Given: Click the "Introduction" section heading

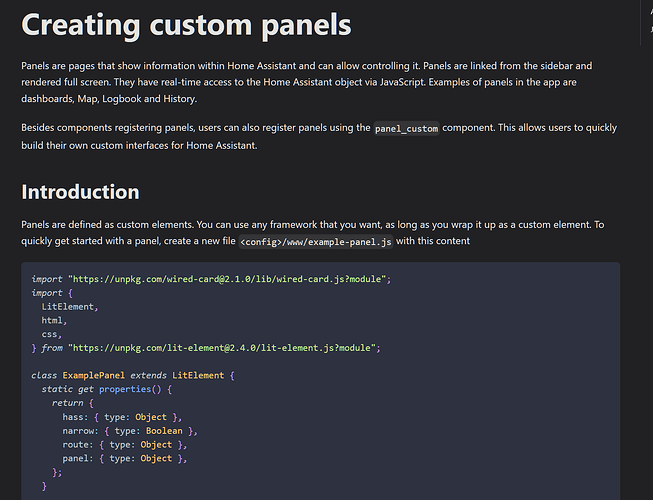Looking at the screenshot, I should [80, 192].
